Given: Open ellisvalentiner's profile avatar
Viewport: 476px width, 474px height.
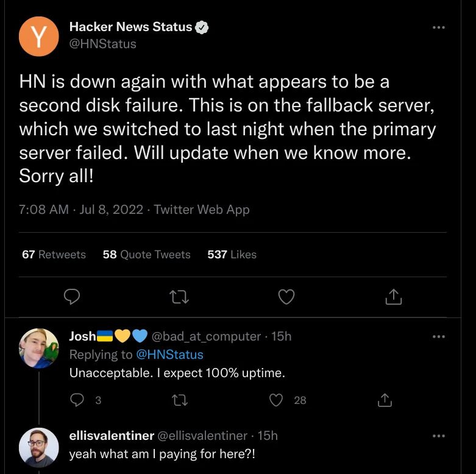Looking at the screenshot, I should 39,448.
